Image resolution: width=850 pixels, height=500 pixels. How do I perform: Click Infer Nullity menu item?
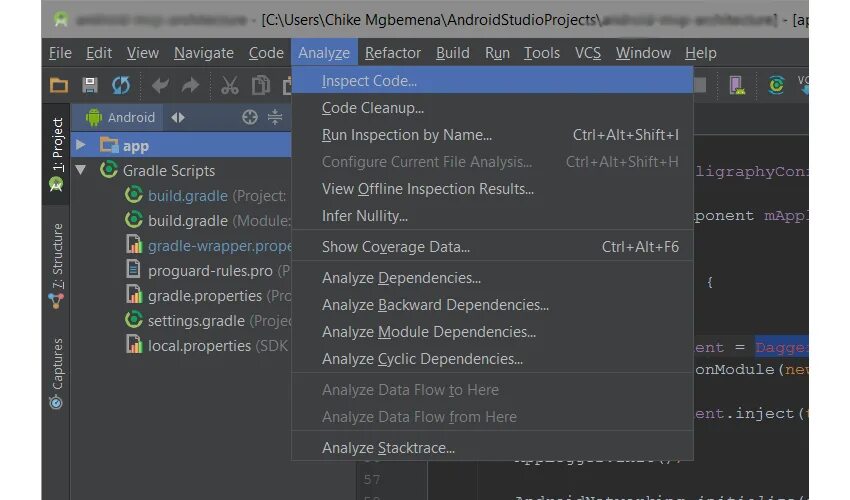click(364, 216)
